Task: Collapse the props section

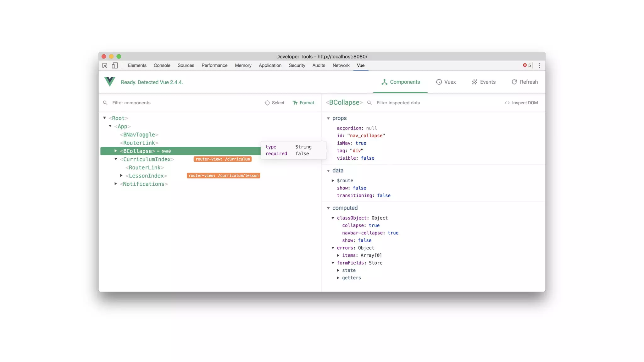Action: tap(328, 118)
